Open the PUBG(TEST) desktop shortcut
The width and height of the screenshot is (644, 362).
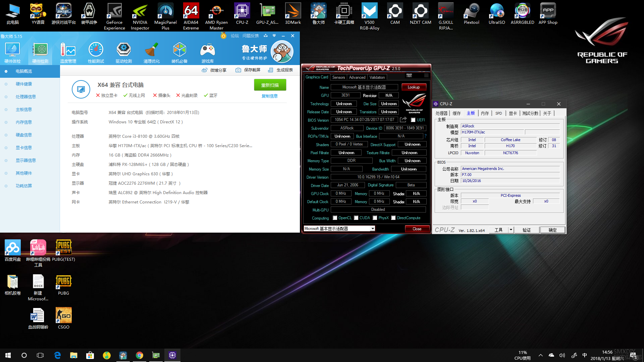(63, 251)
